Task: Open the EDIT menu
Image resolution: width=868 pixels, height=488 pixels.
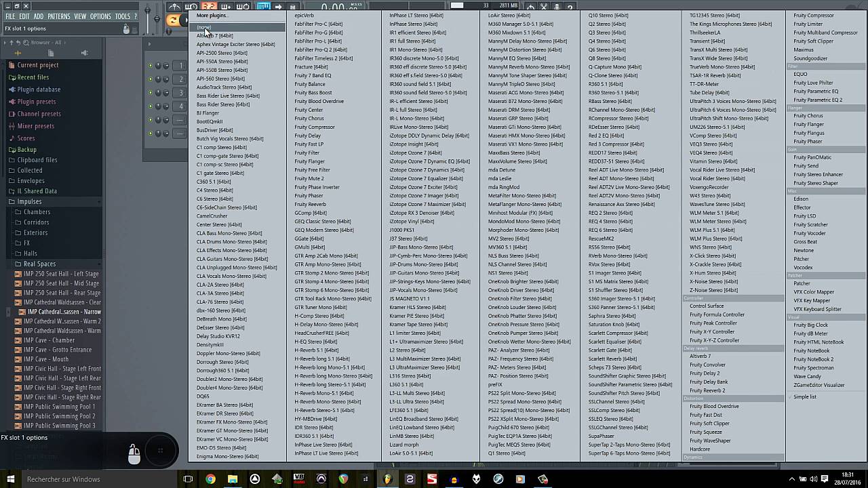Action: pos(24,16)
